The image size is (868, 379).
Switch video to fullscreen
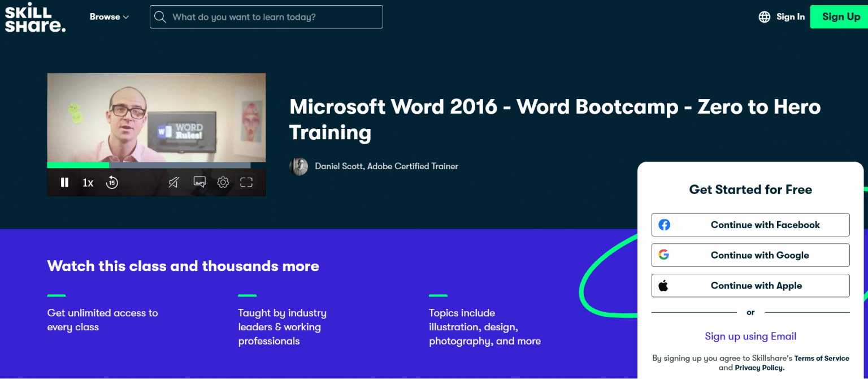[x=246, y=182]
